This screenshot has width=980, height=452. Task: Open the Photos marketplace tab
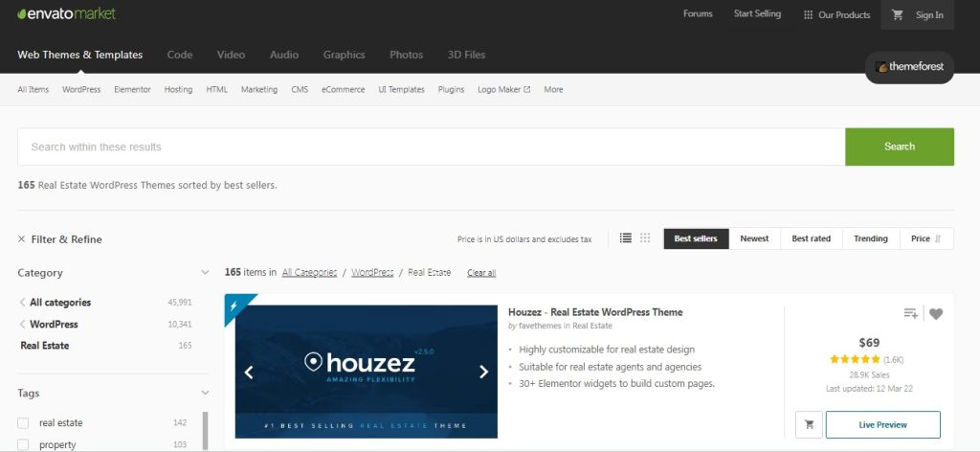click(406, 55)
